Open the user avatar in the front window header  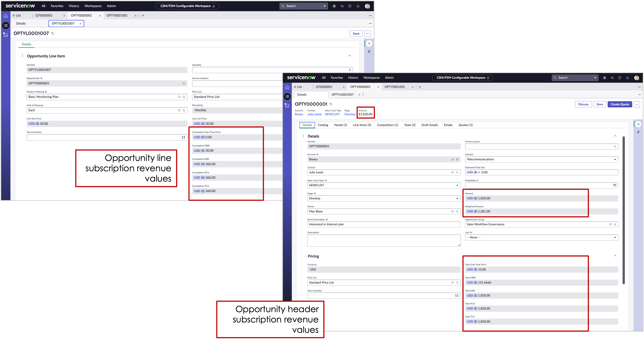[637, 78]
